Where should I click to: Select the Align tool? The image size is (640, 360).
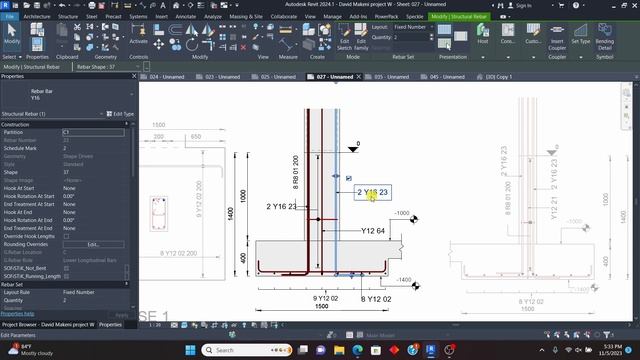click(158, 29)
